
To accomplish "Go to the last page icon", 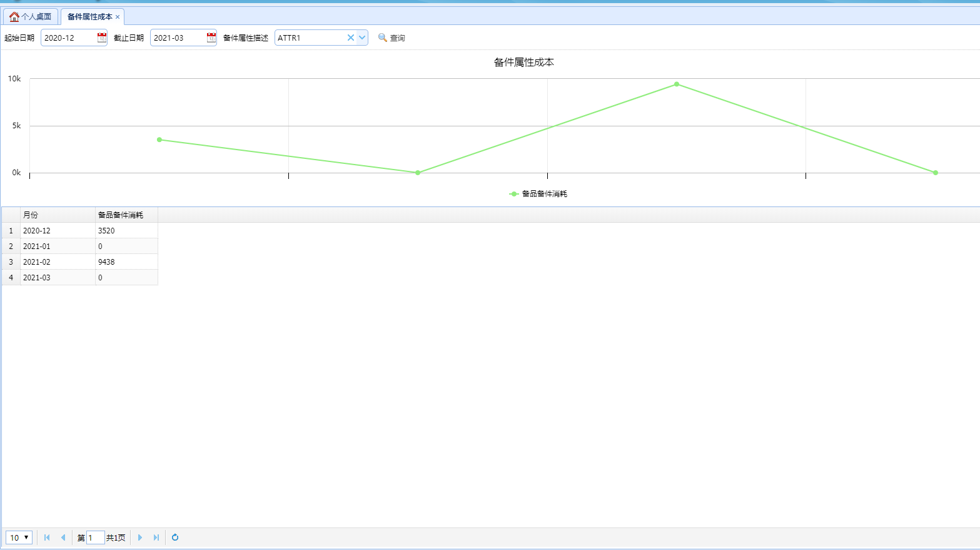I will click(x=156, y=537).
